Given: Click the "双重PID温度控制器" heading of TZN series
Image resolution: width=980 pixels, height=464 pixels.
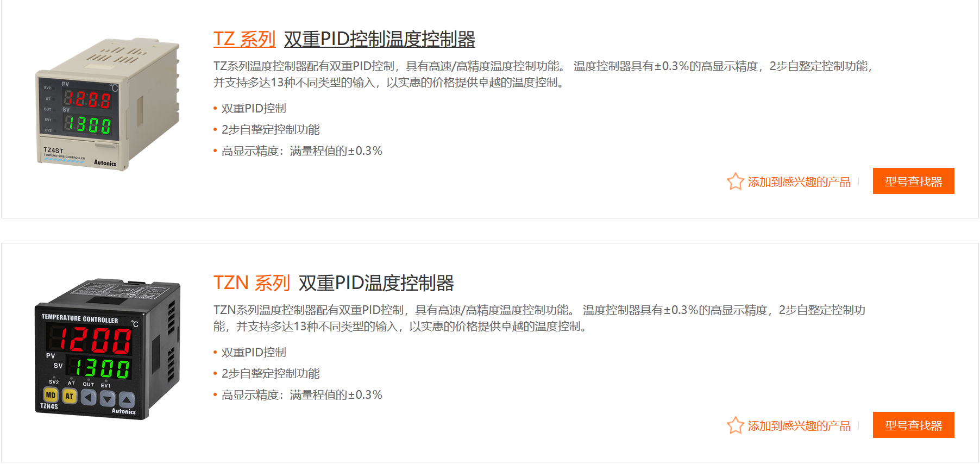Looking at the screenshot, I should (376, 283).
